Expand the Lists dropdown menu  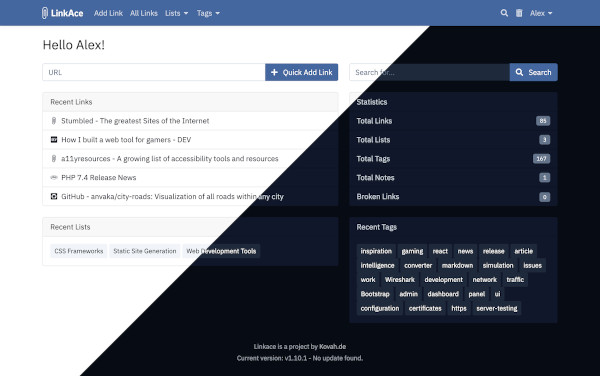[x=176, y=13]
